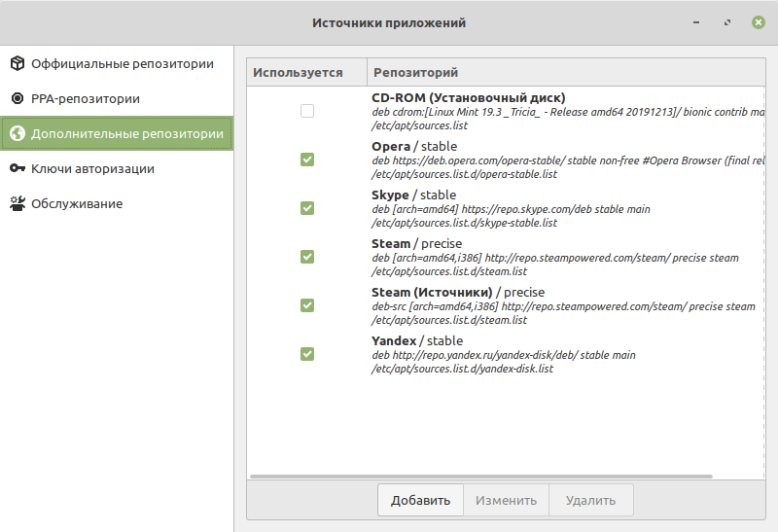The width and height of the screenshot is (778, 532).
Task: Disable the Opera stable repository checkbox
Action: [x=307, y=160]
